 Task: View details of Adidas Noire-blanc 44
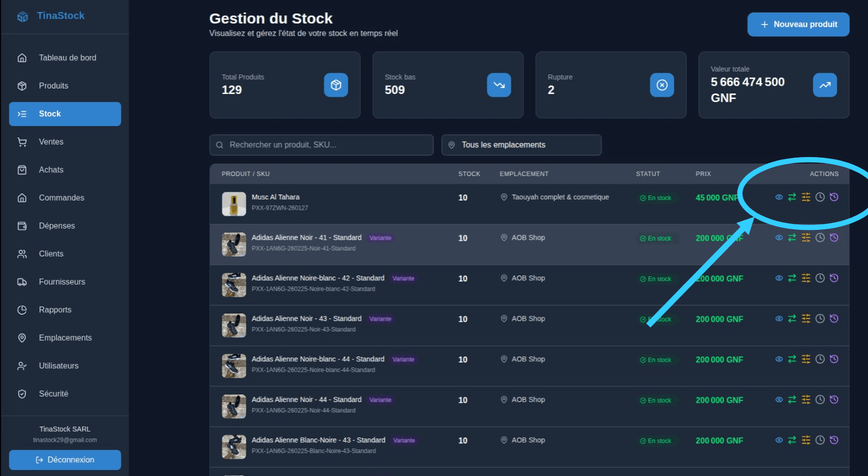click(x=779, y=359)
